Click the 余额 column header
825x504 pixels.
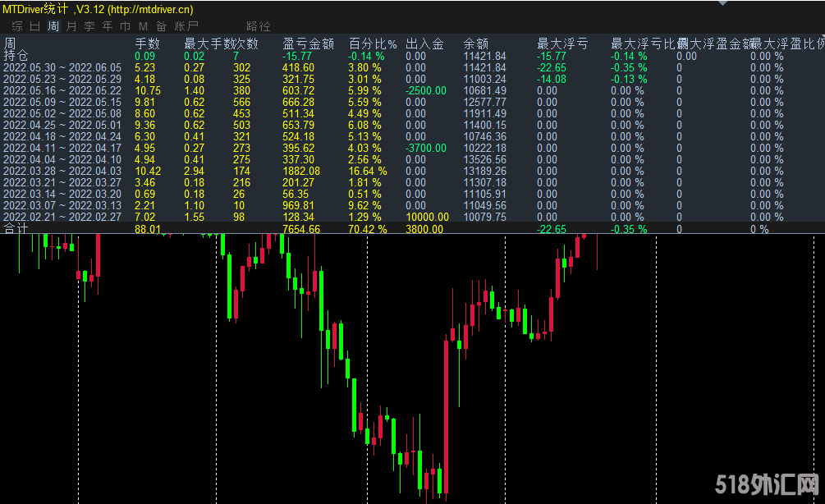475,44
